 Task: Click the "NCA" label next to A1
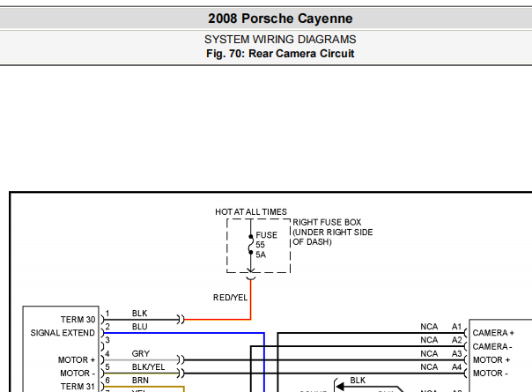coord(429,327)
